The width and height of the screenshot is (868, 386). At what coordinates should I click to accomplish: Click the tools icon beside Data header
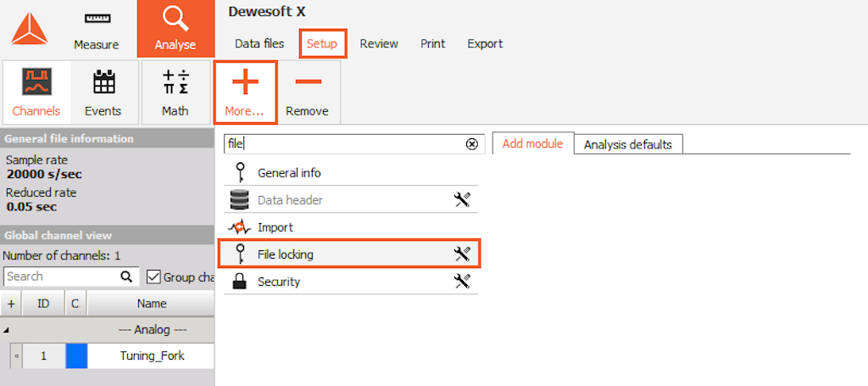pyautogui.click(x=462, y=200)
